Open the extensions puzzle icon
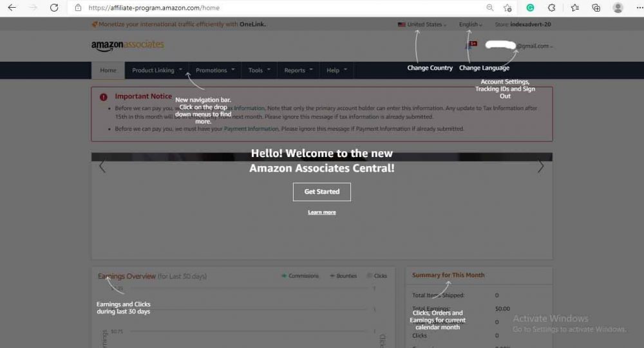 [552, 7]
